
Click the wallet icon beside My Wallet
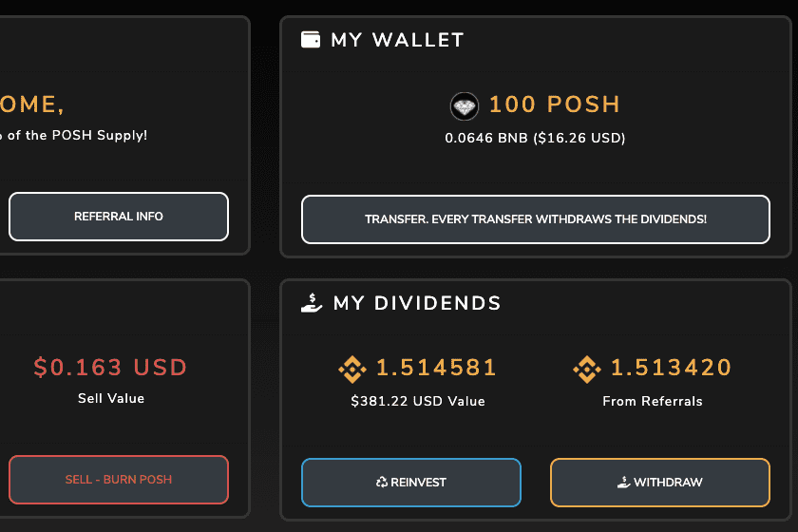pyautogui.click(x=311, y=40)
